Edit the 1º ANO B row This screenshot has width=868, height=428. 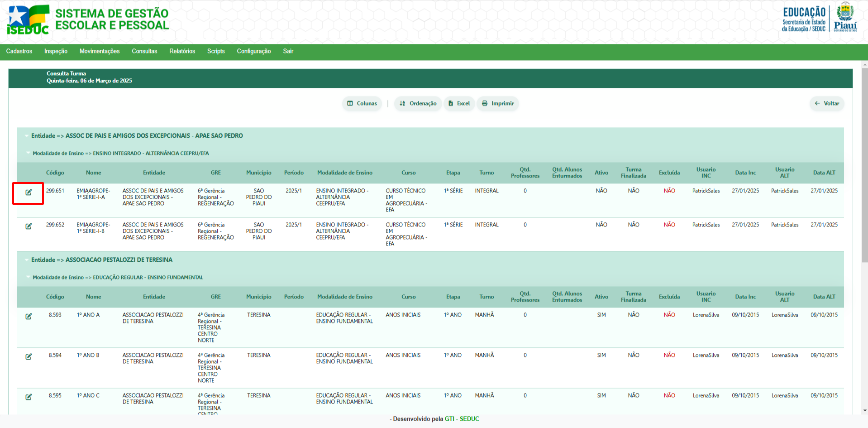29,356
